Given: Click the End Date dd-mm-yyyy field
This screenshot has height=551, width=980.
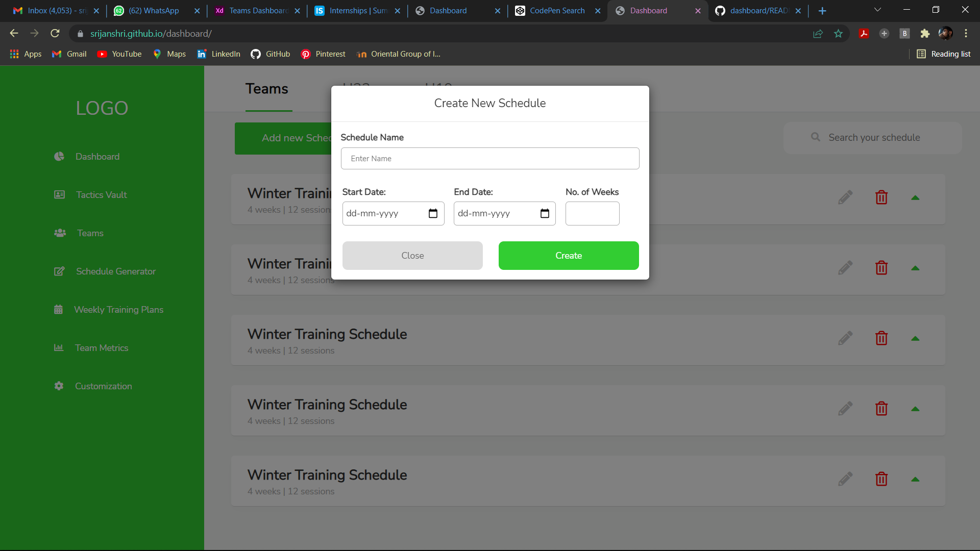Looking at the screenshot, I should tap(504, 214).
